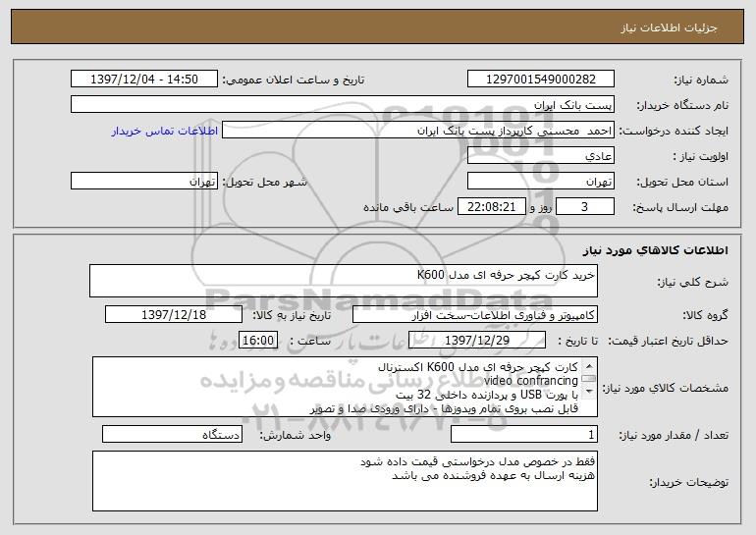Click the نام دستگاه خریدار field

point(343,105)
